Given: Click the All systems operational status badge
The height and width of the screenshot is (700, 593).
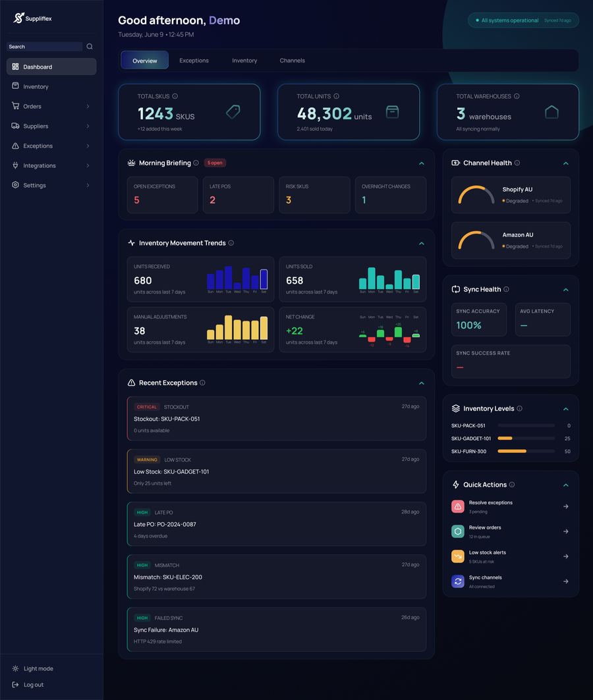Looking at the screenshot, I should pyautogui.click(x=523, y=20).
